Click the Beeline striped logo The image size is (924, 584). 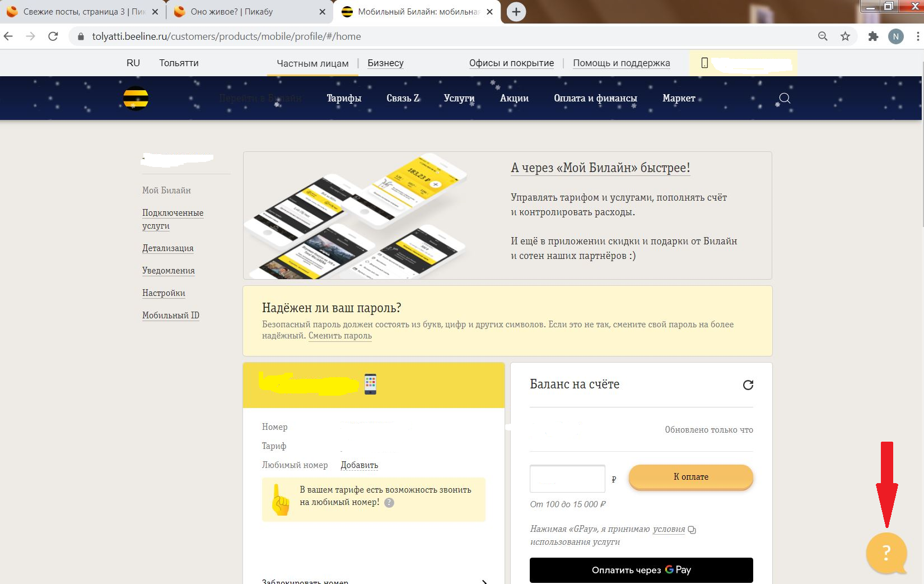click(136, 99)
